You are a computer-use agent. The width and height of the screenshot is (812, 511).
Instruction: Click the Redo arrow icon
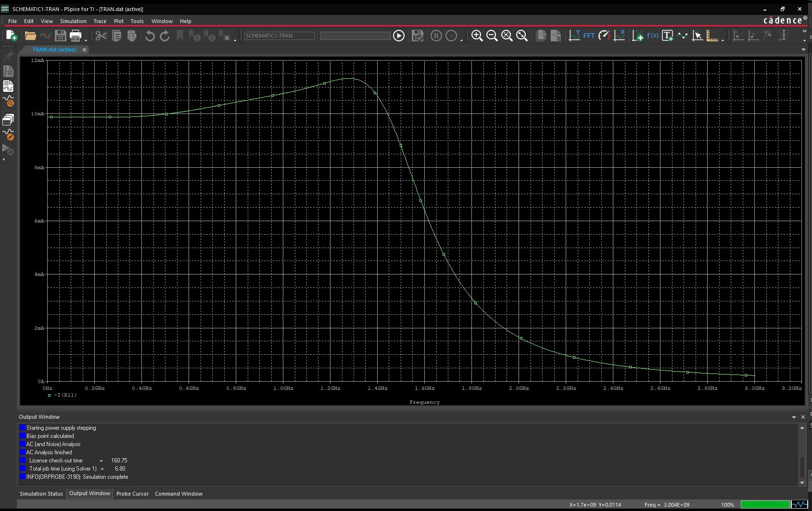(165, 36)
